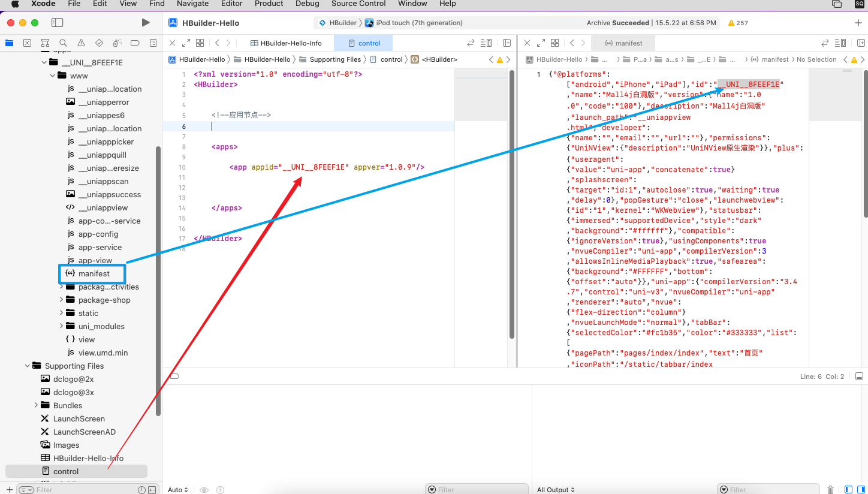
Task: Expand the uni_modules folder
Action: click(61, 326)
